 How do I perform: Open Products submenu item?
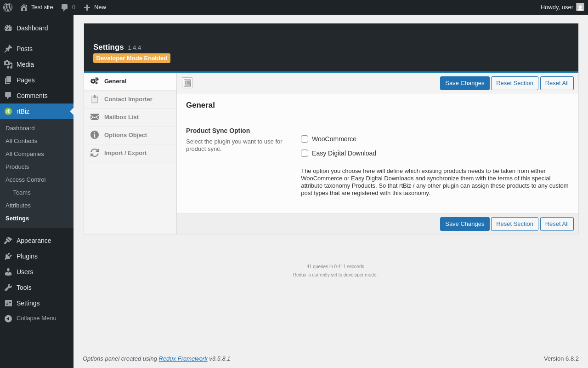pyautogui.click(x=37, y=167)
